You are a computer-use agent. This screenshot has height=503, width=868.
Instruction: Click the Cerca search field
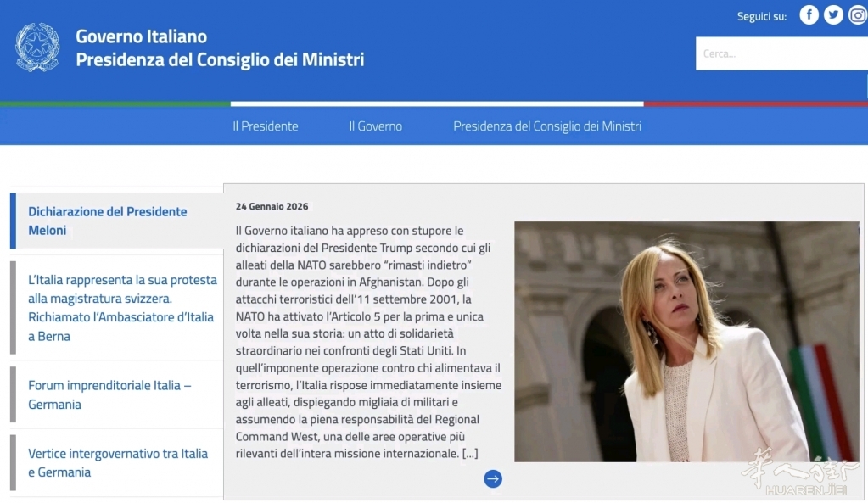tap(781, 53)
